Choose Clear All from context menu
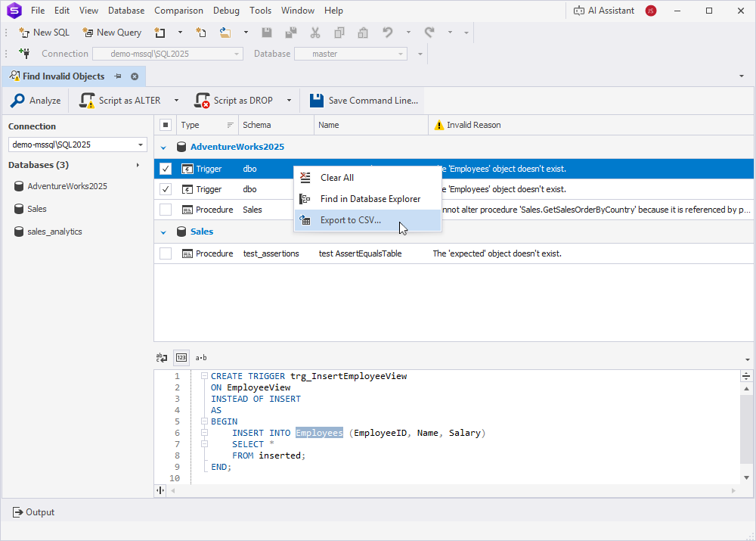The width and height of the screenshot is (756, 541). pyautogui.click(x=367, y=178)
